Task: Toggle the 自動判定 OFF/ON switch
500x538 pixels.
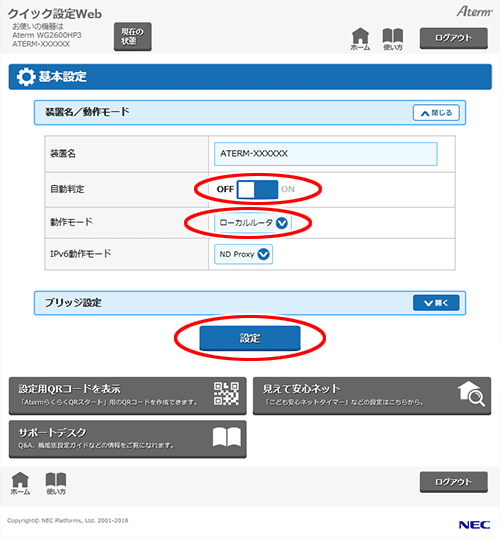Action: coord(257,189)
